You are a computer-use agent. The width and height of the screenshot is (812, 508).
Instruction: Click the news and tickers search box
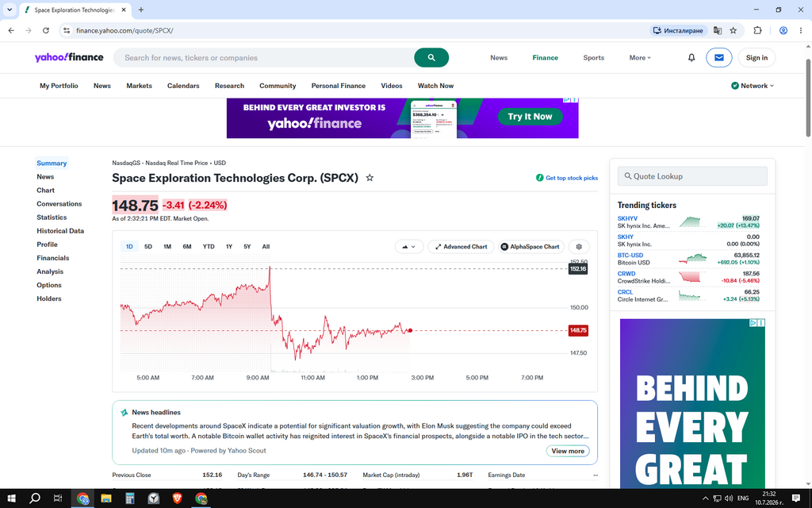pyautogui.click(x=263, y=57)
